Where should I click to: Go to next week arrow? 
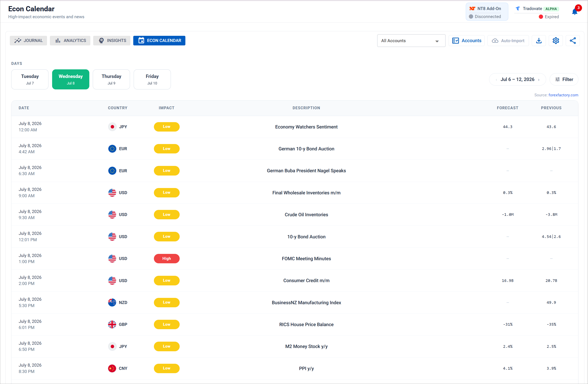539,80
